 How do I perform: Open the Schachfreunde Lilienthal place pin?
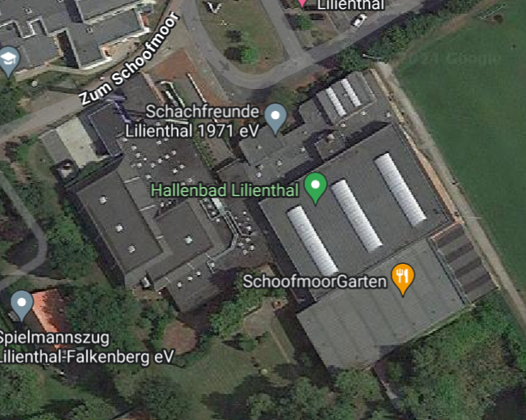tap(275, 119)
